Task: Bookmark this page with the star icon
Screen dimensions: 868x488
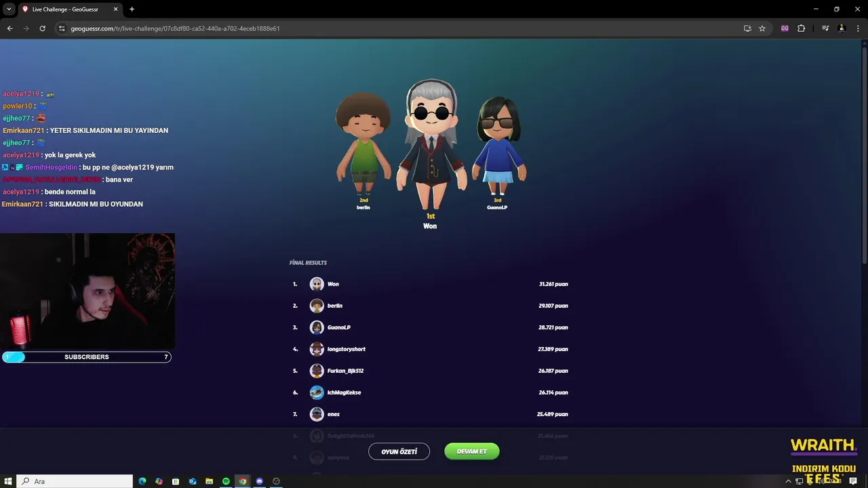Action: [x=762, y=28]
